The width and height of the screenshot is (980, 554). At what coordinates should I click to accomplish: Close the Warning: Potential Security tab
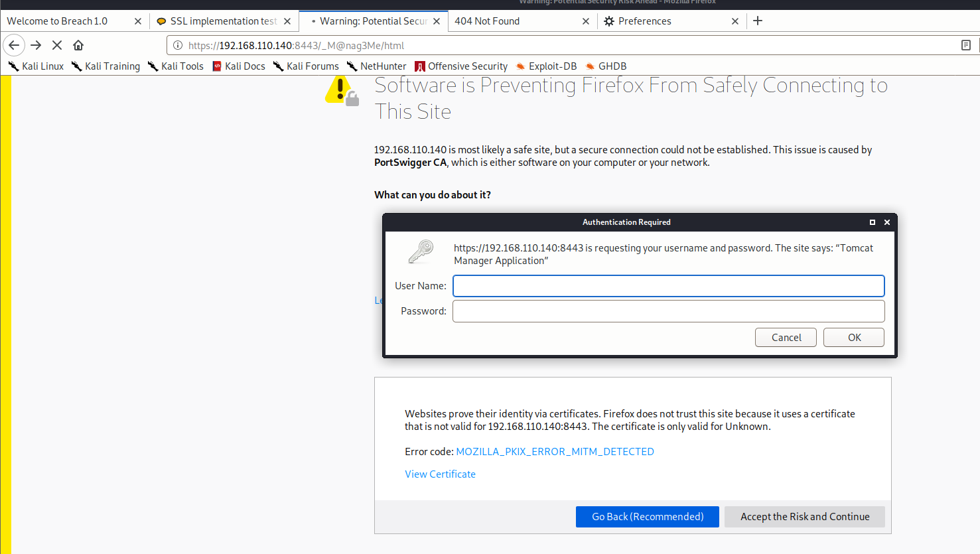(x=437, y=21)
